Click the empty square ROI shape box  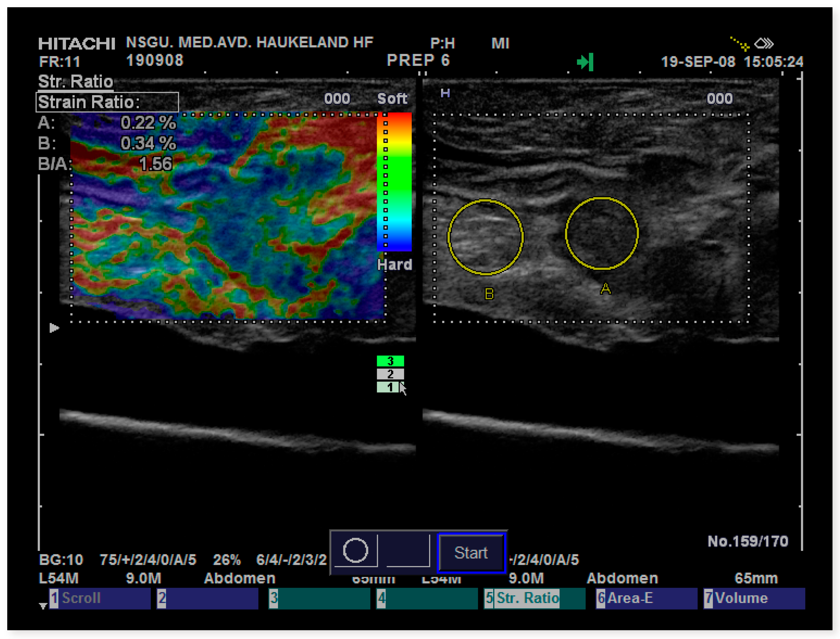tap(408, 550)
